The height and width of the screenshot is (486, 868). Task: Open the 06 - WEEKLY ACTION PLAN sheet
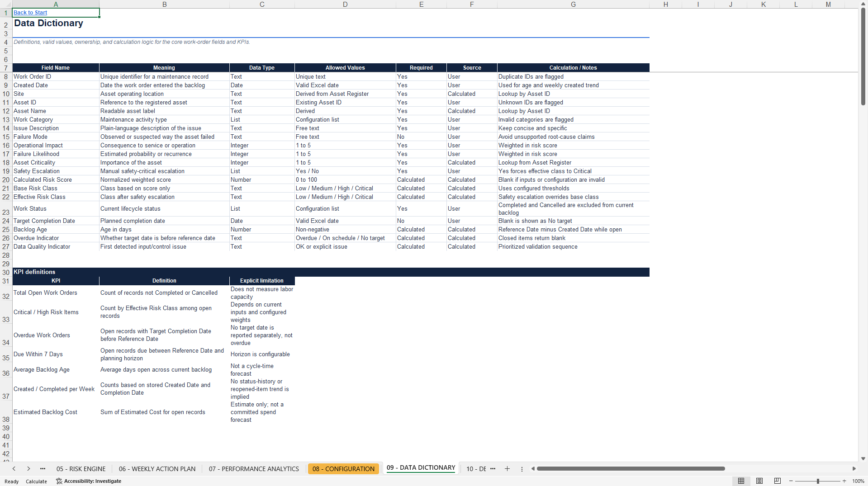coord(157,469)
